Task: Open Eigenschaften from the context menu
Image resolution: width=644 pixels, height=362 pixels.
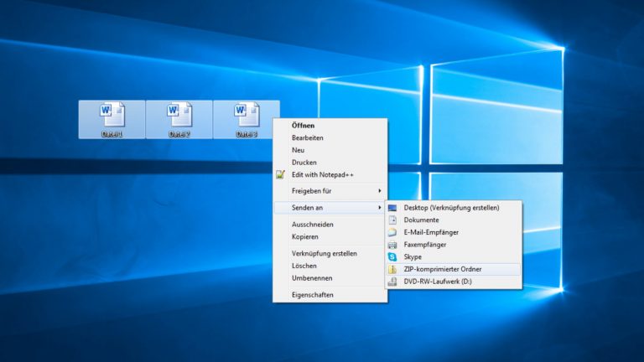Action: [x=312, y=295]
